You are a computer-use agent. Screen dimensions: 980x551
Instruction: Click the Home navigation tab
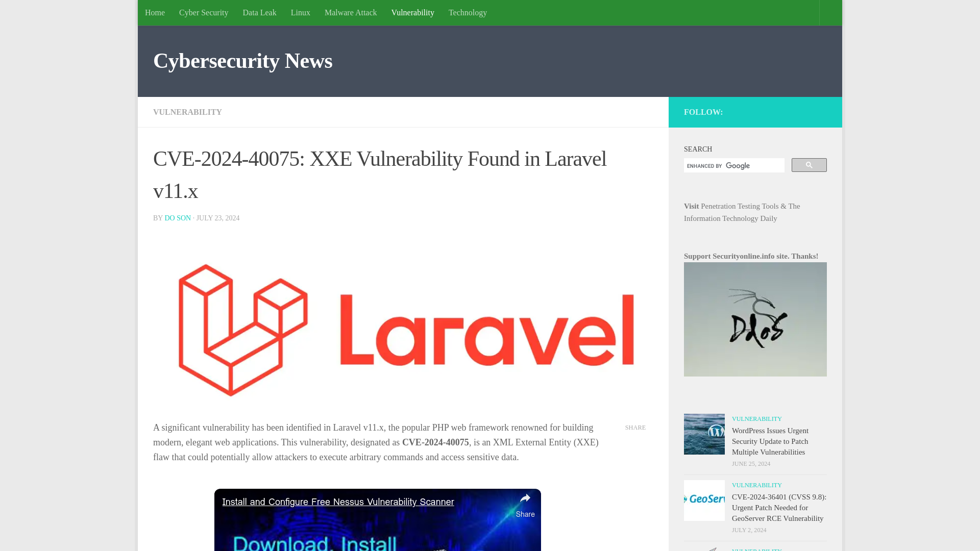tap(155, 12)
